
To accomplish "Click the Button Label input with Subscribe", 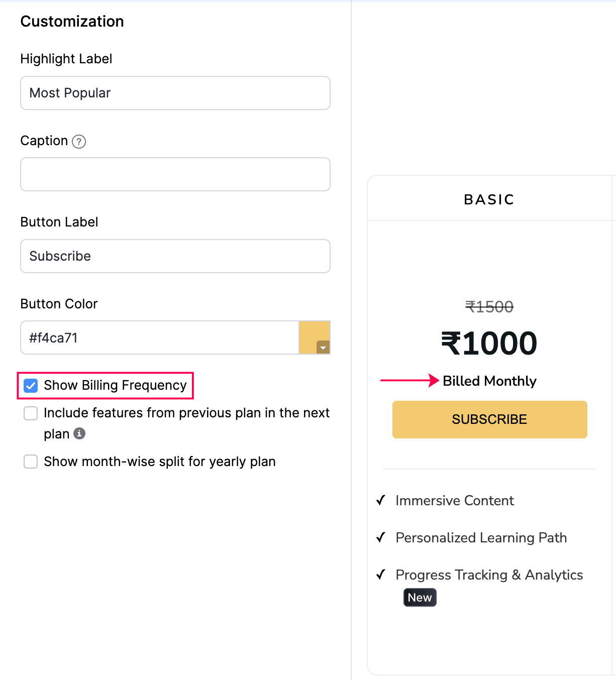I will [x=175, y=256].
